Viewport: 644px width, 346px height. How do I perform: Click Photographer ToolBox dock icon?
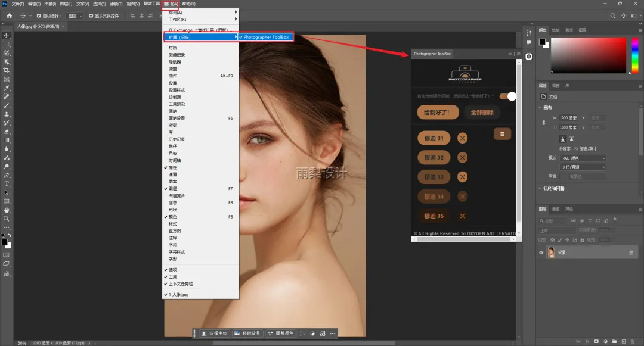click(528, 56)
